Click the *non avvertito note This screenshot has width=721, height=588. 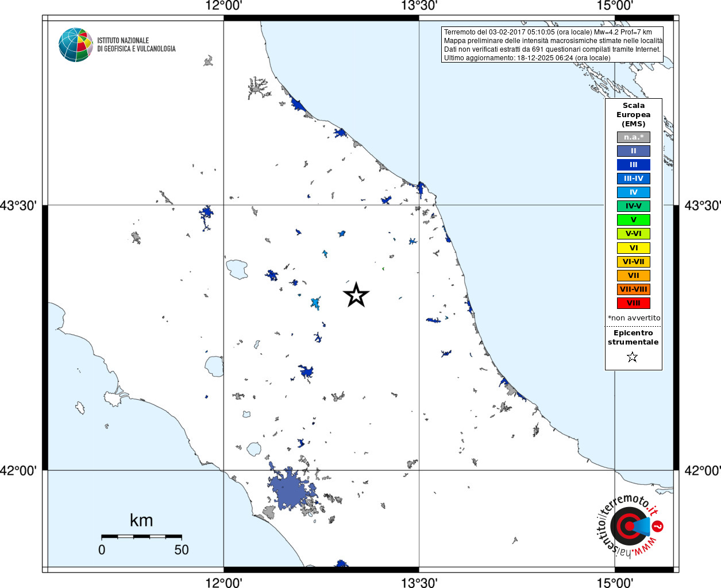[634, 318]
